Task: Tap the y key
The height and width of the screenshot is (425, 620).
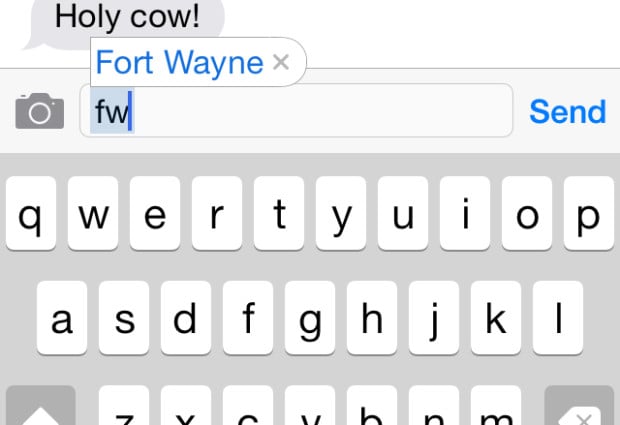Action: (341, 213)
